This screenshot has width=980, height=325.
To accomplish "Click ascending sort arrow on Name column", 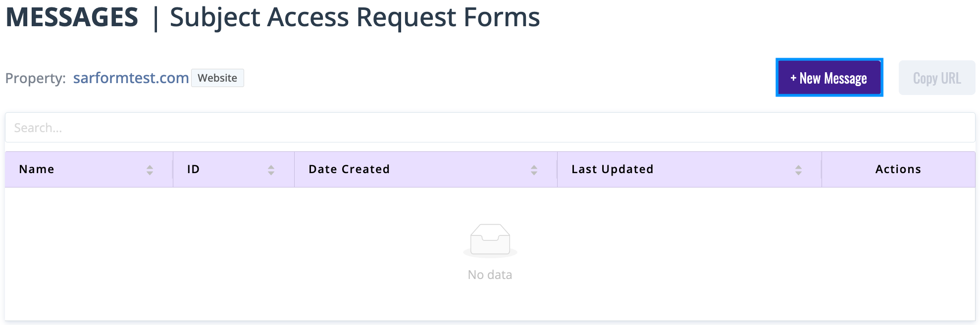I will tap(150, 166).
